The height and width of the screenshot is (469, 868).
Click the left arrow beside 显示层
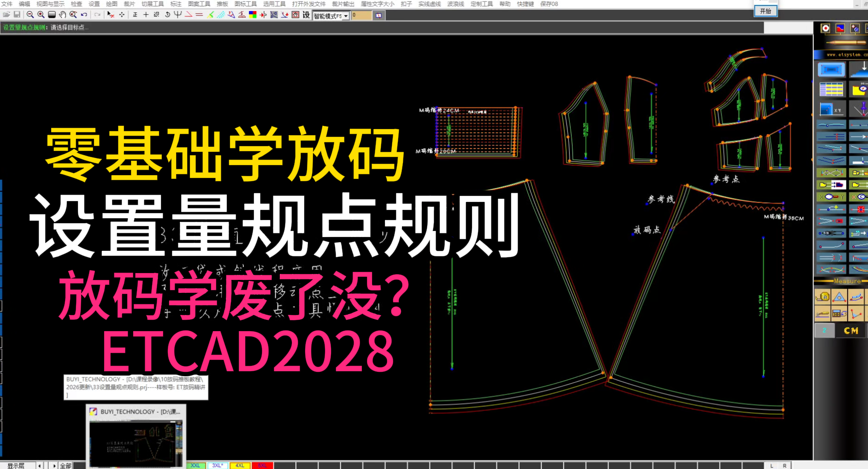[x=39, y=465]
